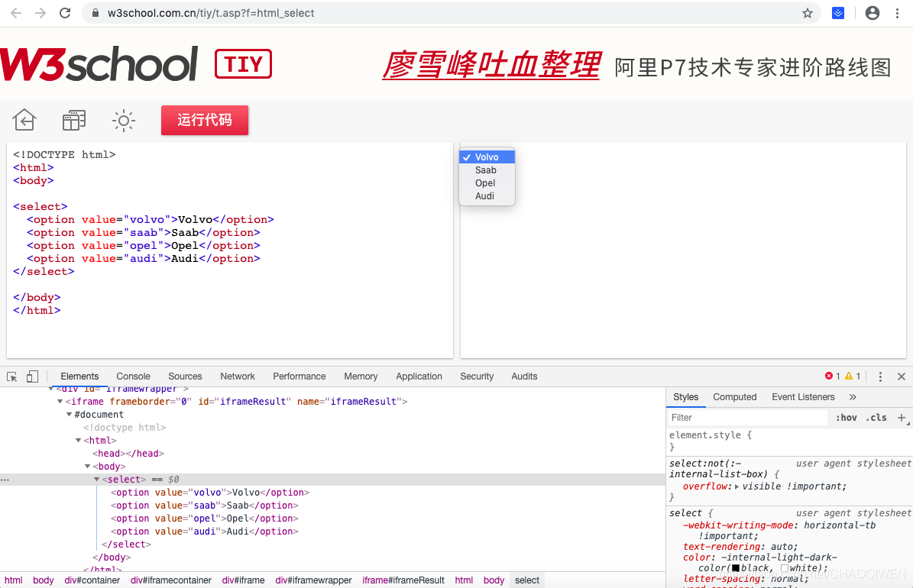The width and height of the screenshot is (913, 588).
Task: Click the white color swatch
Action: point(785,568)
